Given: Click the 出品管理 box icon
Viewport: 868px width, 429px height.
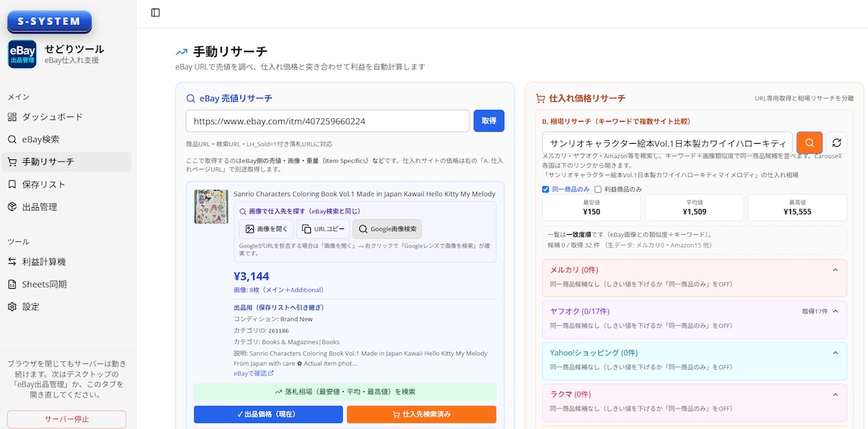Looking at the screenshot, I should [12, 207].
